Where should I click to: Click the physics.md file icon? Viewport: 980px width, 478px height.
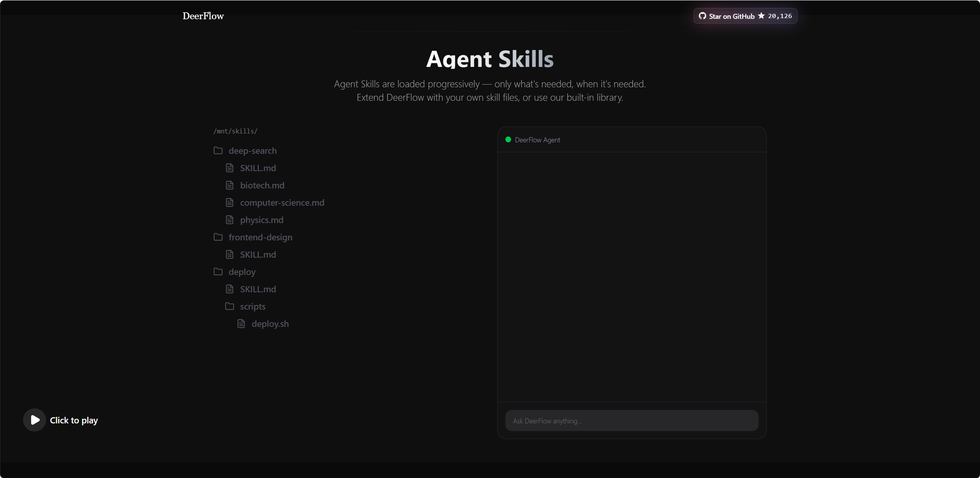click(229, 220)
